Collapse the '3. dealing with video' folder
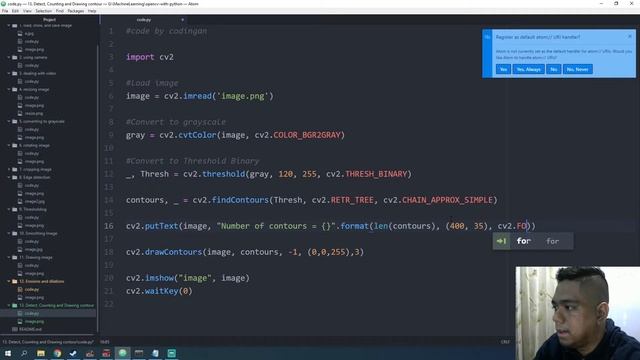The height and width of the screenshot is (360, 640). point(9,73)
